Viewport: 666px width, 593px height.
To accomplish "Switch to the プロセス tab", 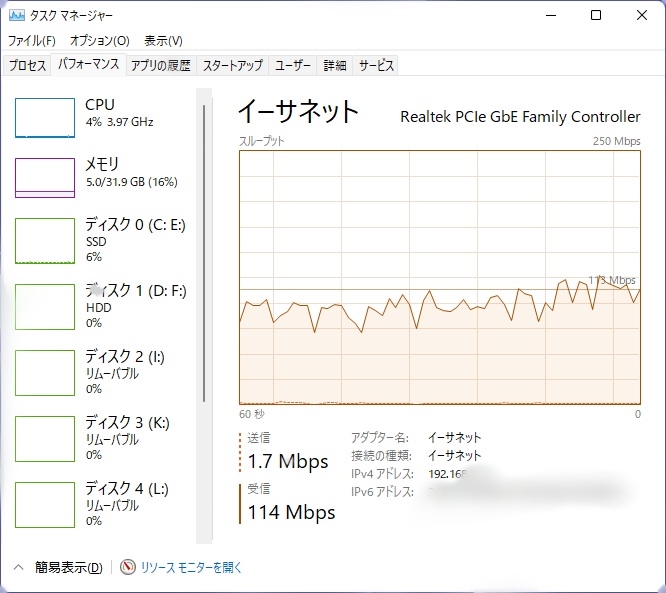I will click(28, 66).
